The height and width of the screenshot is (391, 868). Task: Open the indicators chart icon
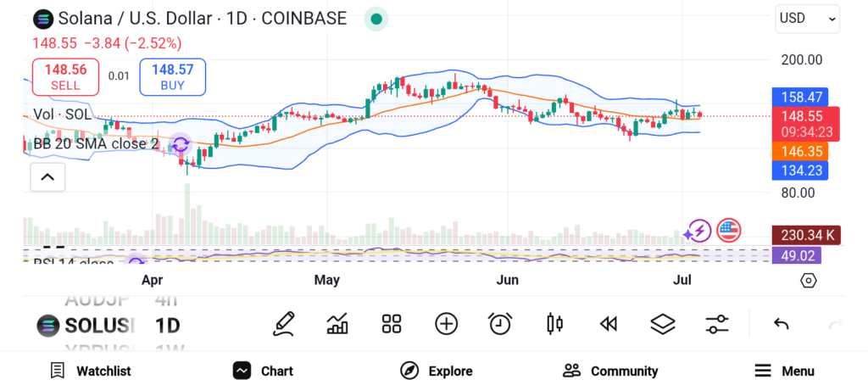337,323
